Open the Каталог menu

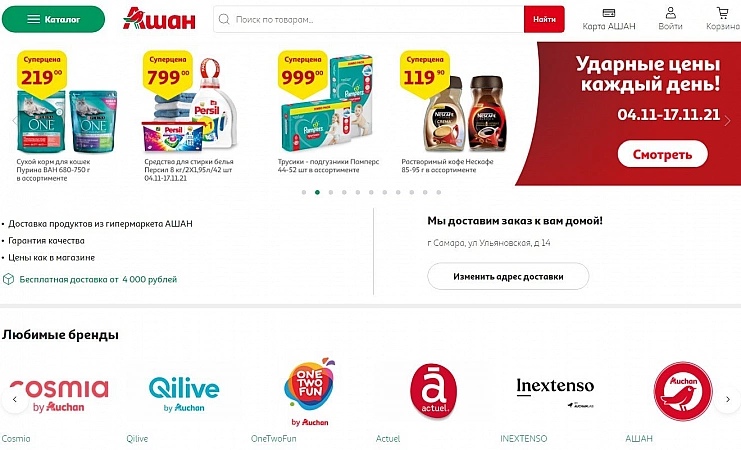pos(53,19)
